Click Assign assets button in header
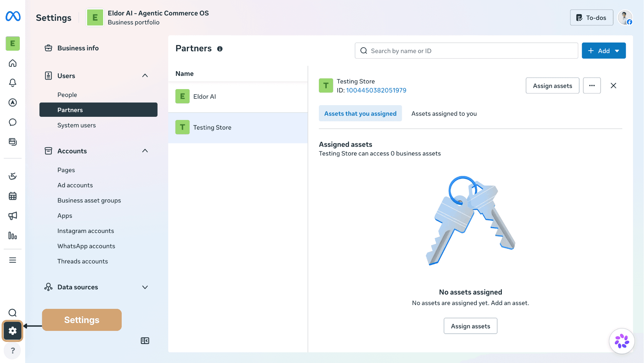Viewport: 644px width, 363px height. coord(552,86)
